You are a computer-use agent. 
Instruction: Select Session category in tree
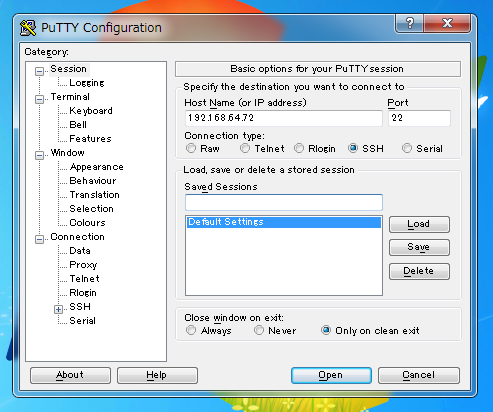coord(69,69)
